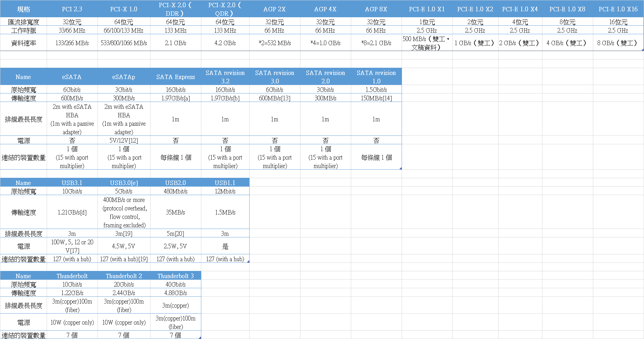Click the PCI-E 1.0 X1 header

427,9
